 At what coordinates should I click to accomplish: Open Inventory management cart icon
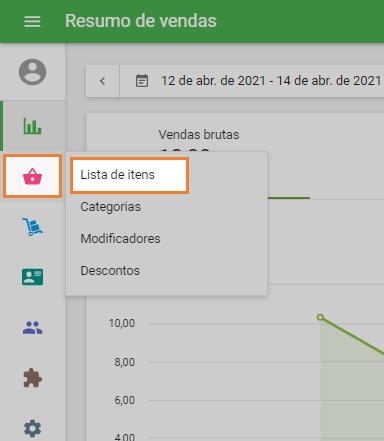(x=32, y=227)
